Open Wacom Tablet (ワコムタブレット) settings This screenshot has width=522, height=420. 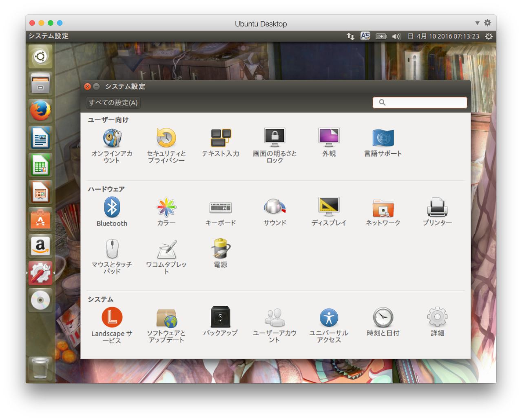coord(166,256)
